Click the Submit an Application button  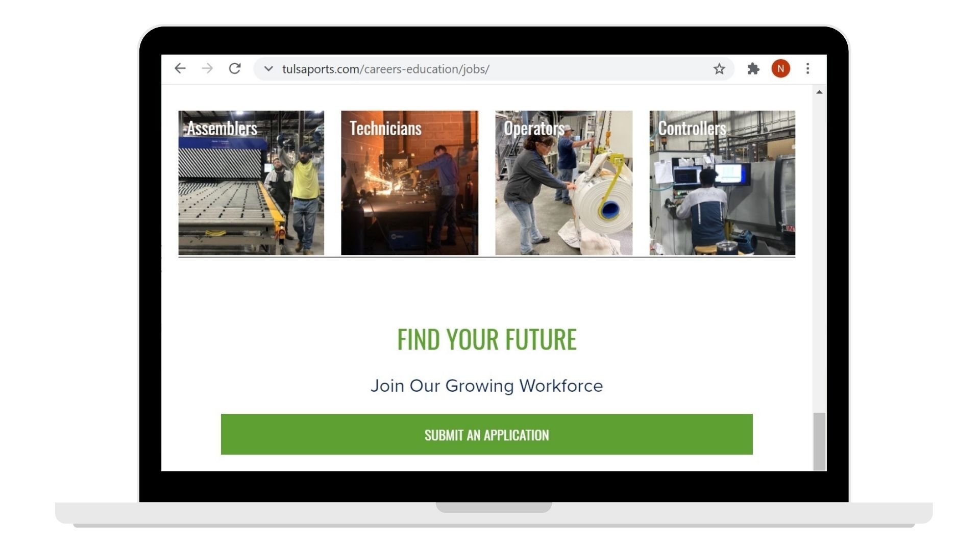[486, 434]
